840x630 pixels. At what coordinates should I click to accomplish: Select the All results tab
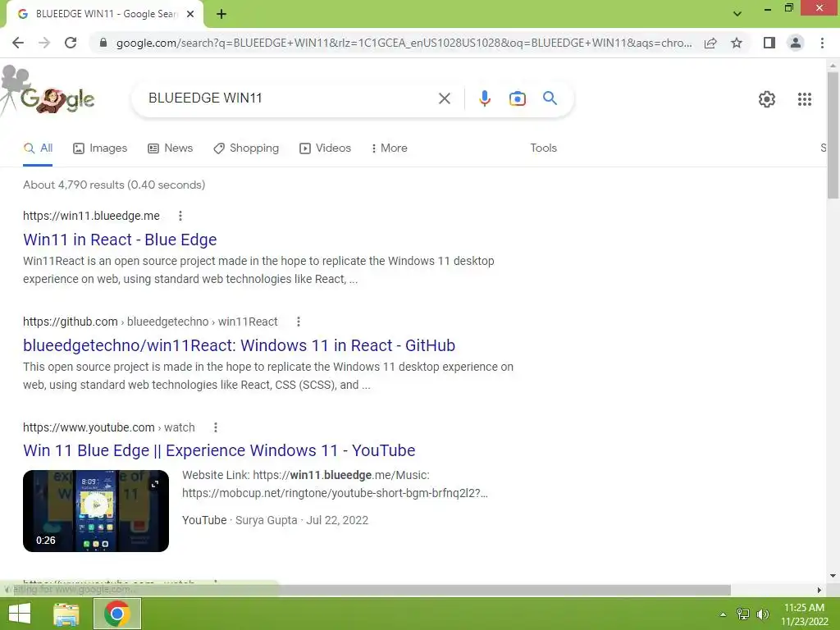coord(38,148)
